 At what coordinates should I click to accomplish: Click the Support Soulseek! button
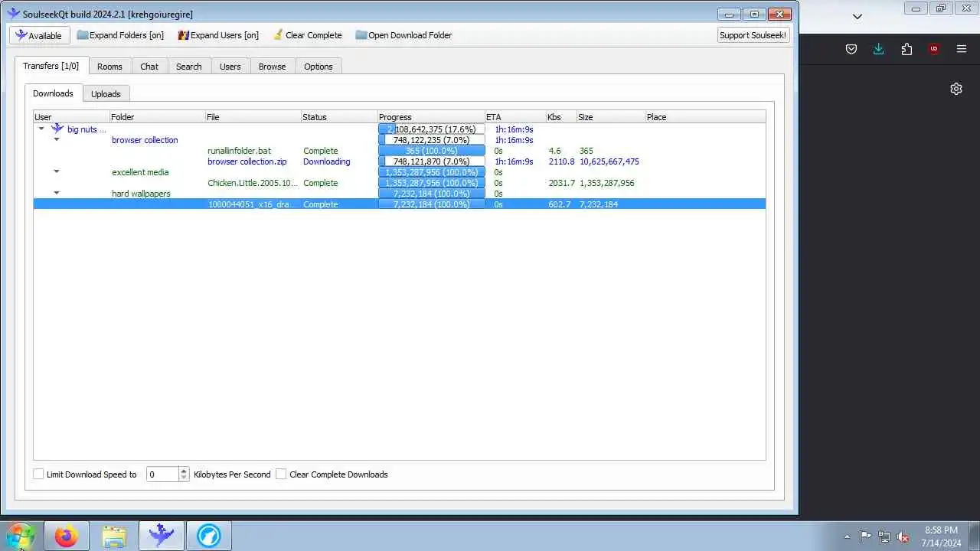(x=753, y=35)
